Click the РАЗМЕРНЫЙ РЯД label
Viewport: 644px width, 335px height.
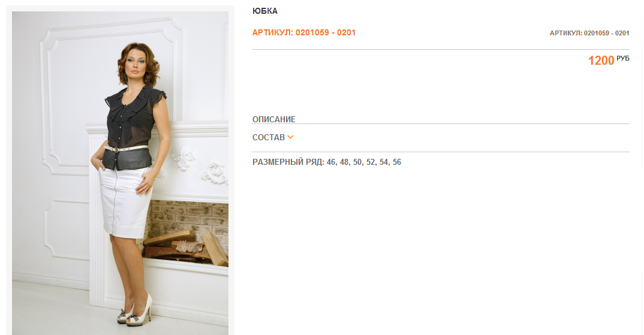tap(289, 162)
